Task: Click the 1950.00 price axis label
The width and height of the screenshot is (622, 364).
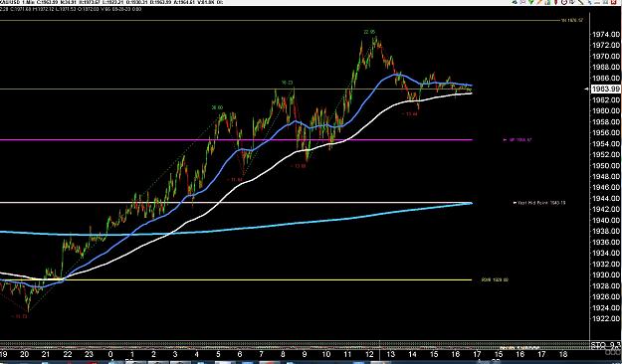Action: click(606, 165)
